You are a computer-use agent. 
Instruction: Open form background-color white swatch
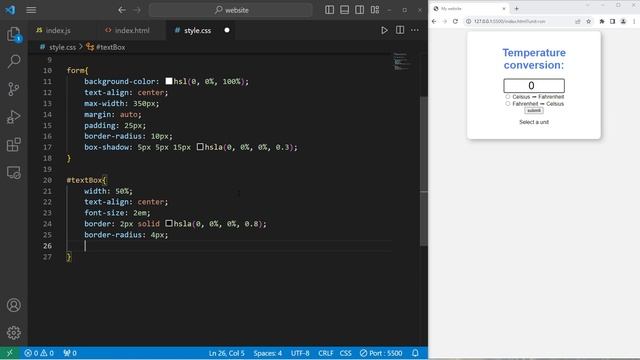pos(169,81)
